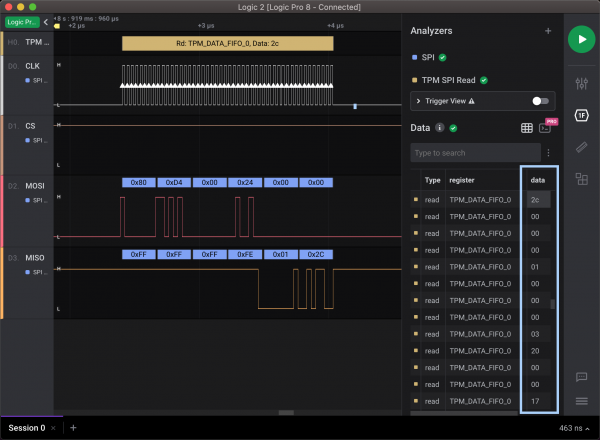Viewport: 600px width, 440px height.
Task: Open main menu hamburger icon
Action: [581, 401]
